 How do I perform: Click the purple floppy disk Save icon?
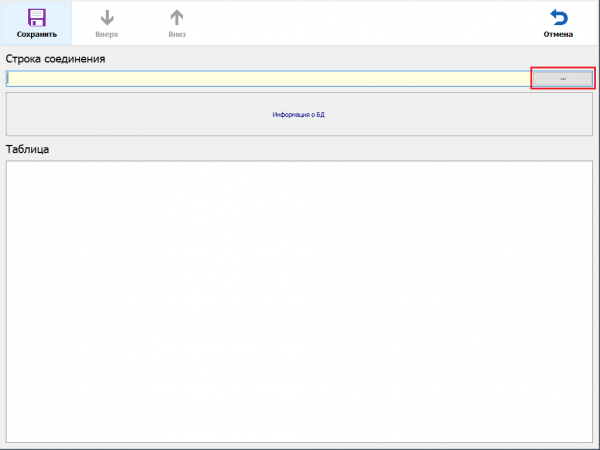(x=36, y=18)
